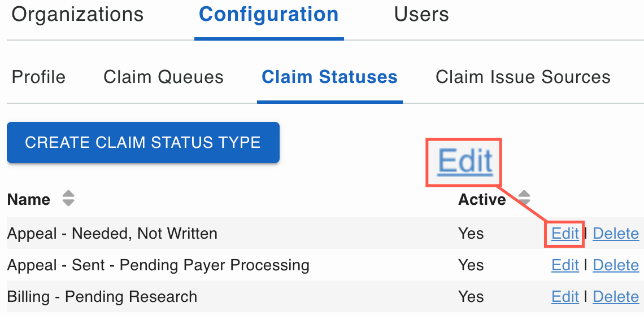Select the Appeal - Sent - Pending Payer Processing name

click(158, 265)
